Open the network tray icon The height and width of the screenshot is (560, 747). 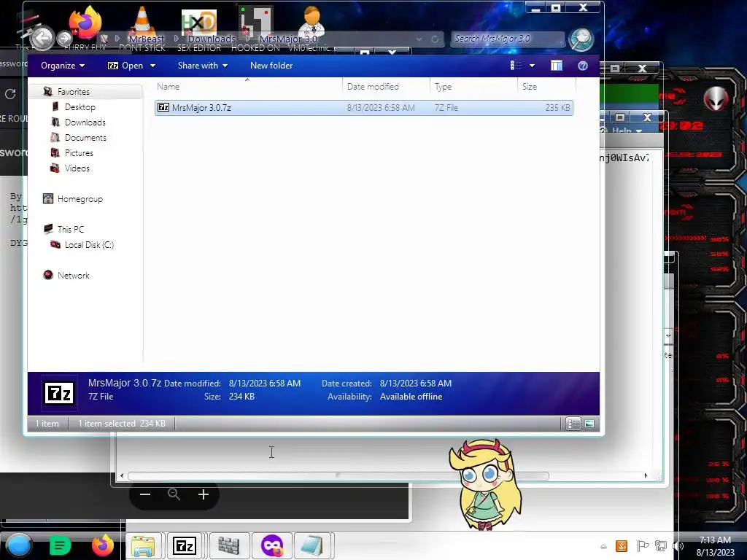pos(661,546)
